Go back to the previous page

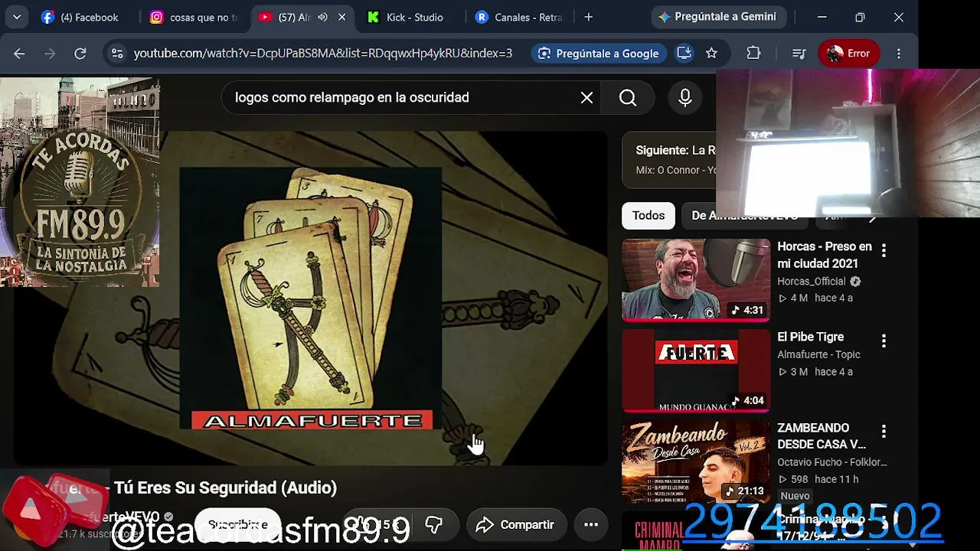20,54
